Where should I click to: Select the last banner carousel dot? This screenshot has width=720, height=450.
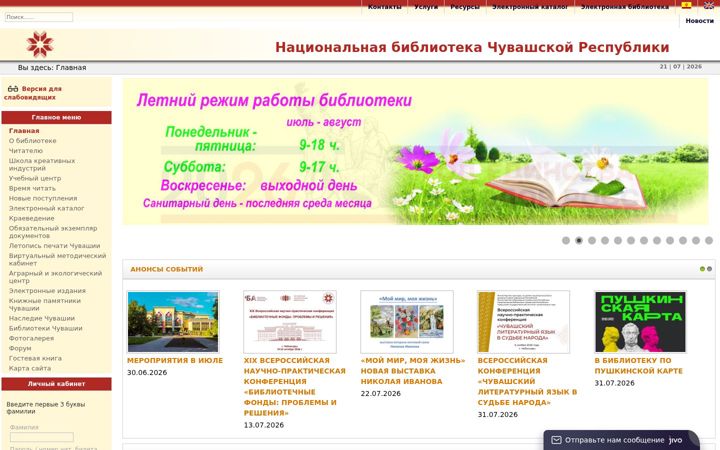click(x=709, y=240)
